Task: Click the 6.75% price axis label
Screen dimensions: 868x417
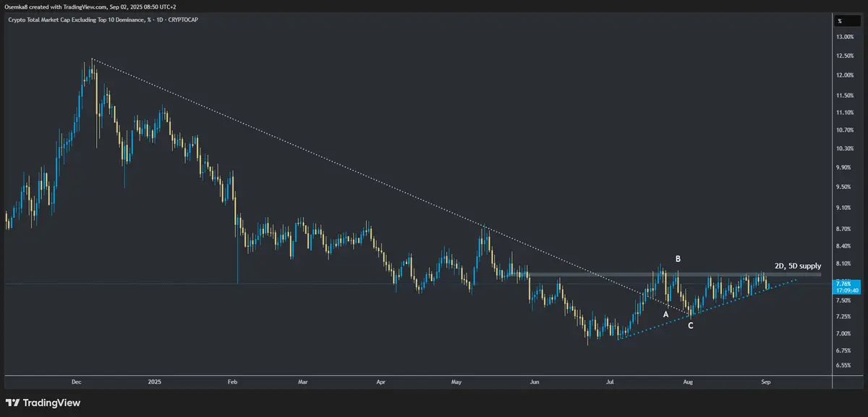Action: (843, 350)
